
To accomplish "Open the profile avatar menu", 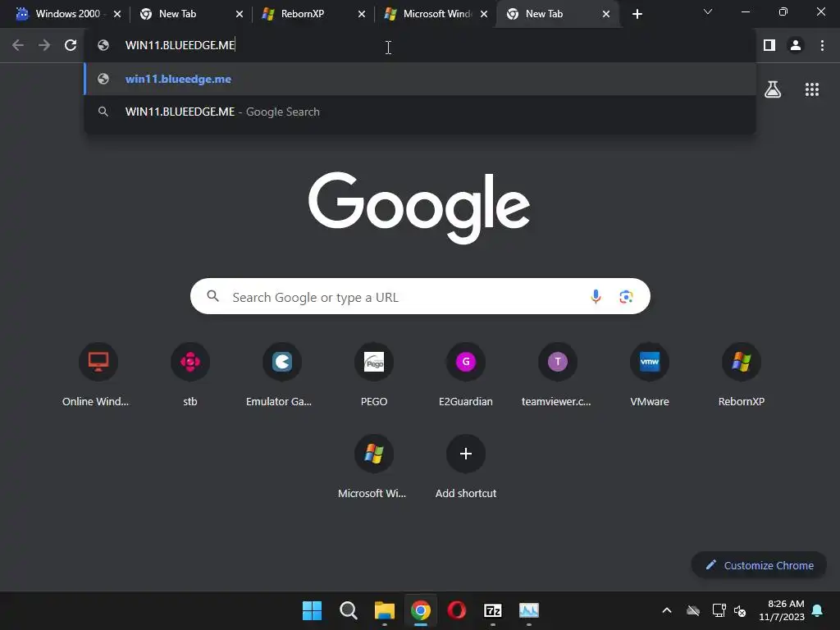I will [796, 46].
